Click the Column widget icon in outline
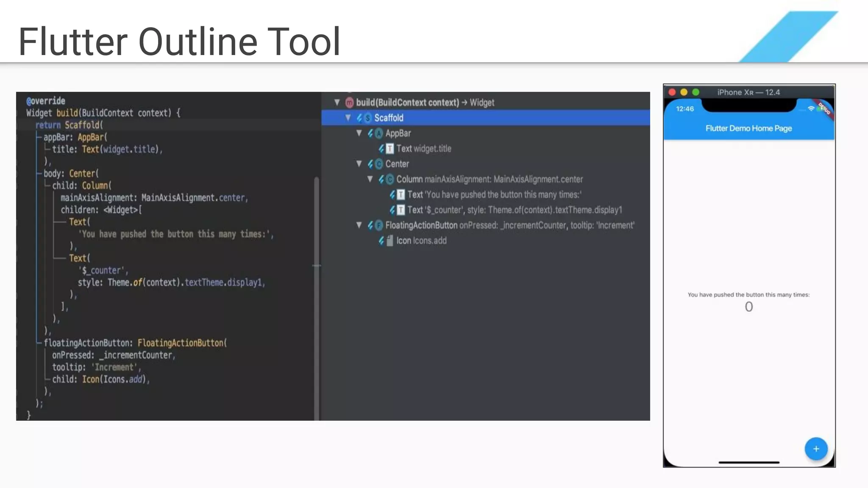This screenshot has width=868, height=488. (x=389, y=180)
